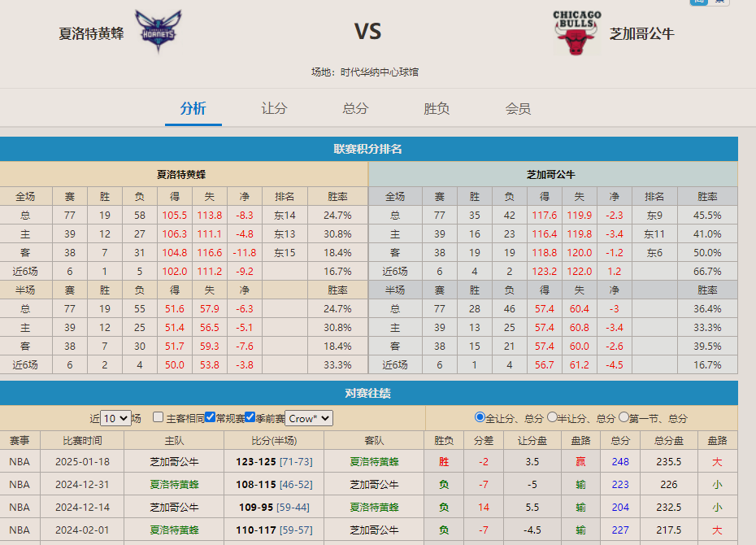This screenshot has width=756, height=545.
Task: Click the Charlotte Hornets team logo
Action: pos(159,31)
